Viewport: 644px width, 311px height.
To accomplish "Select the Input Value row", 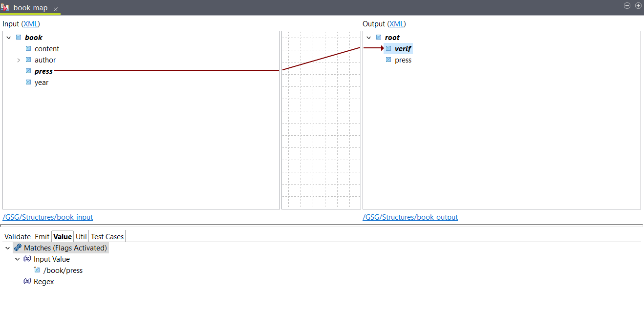I will (x=52, y=259).
